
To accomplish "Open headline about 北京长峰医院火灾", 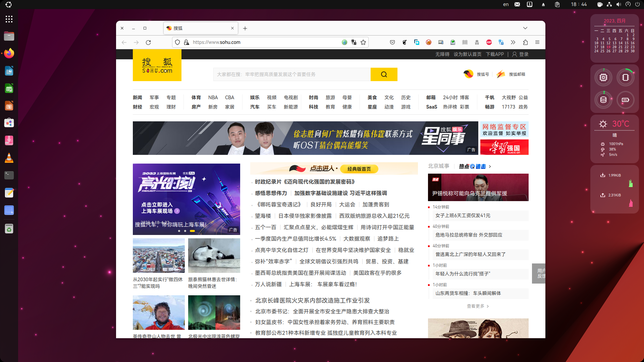I will (312, 301).
